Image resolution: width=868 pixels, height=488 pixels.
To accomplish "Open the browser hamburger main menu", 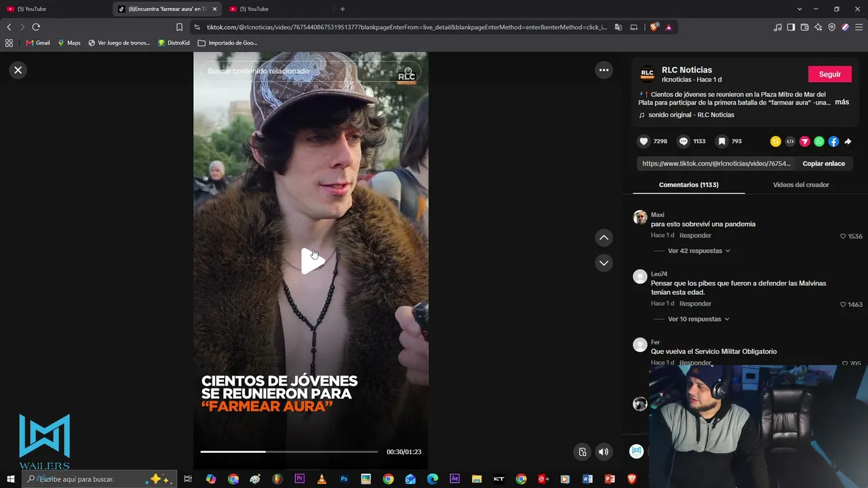I will pyautogui.click(x=859, y=27).
